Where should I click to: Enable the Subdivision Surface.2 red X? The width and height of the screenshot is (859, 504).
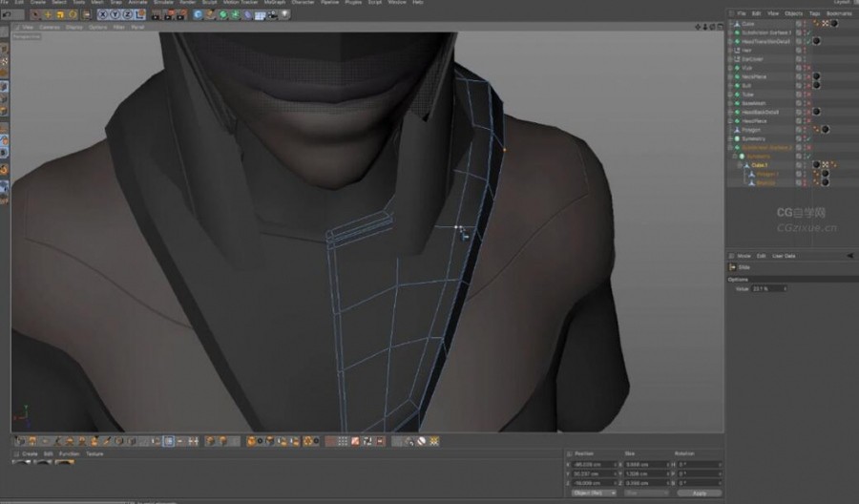808,147
